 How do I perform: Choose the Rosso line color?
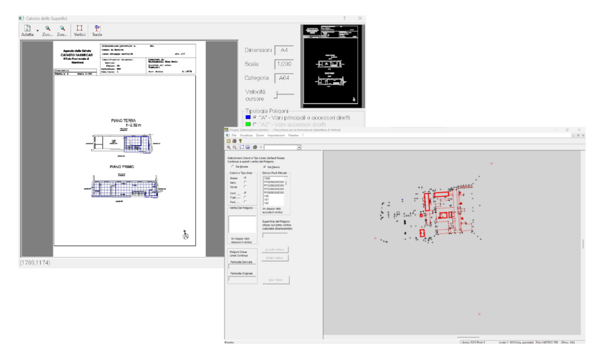tap(245, 178)
